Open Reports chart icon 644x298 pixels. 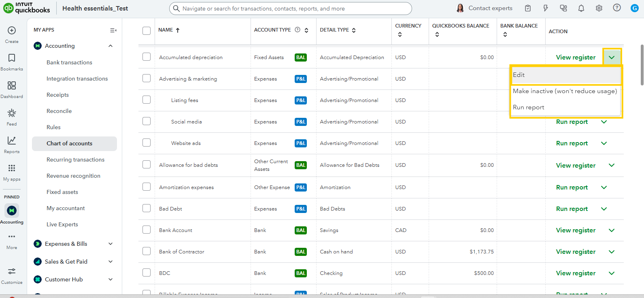(12, 140)
